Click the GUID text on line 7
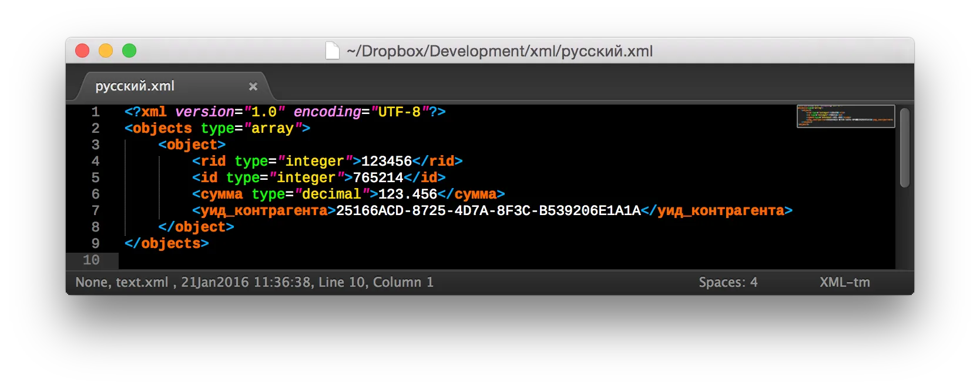This screenshot has width=980, height=389. click(488, 211)
